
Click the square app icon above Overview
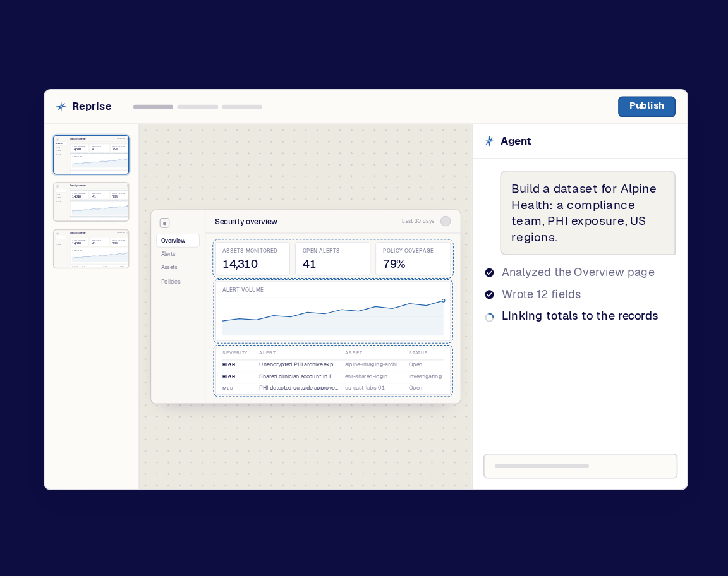pyautogui.click(x=164, y=223)
